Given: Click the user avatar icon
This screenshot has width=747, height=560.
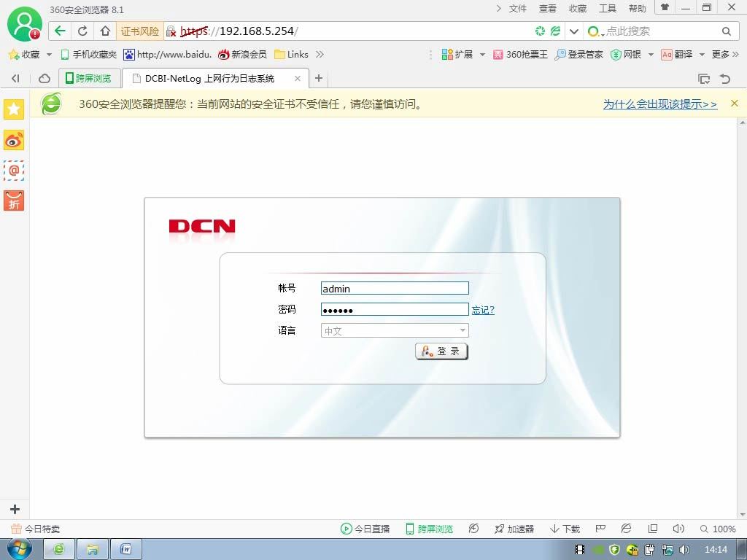Looking at the screenshot, I should pyautogui.click(x=24, y=24).
